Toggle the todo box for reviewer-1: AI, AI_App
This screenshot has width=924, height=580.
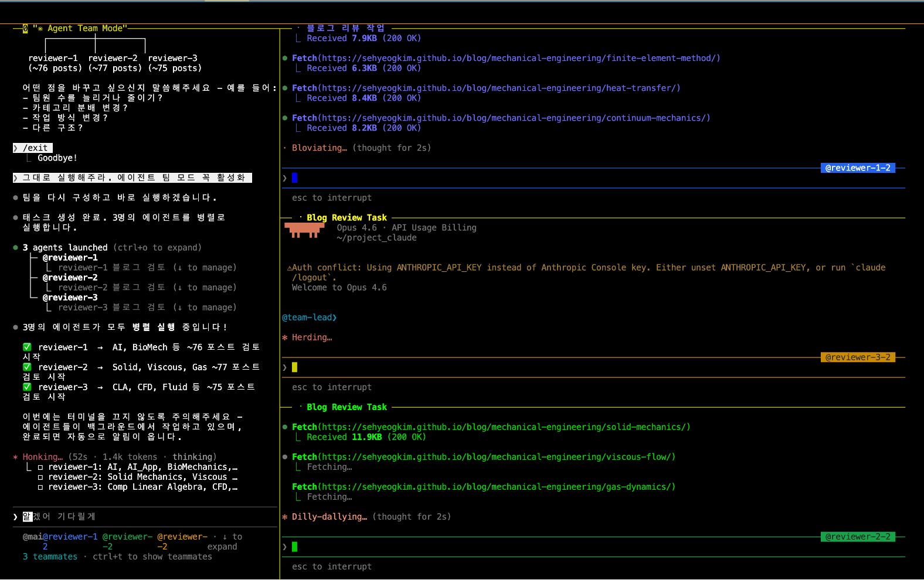click(x=40, y=468)
